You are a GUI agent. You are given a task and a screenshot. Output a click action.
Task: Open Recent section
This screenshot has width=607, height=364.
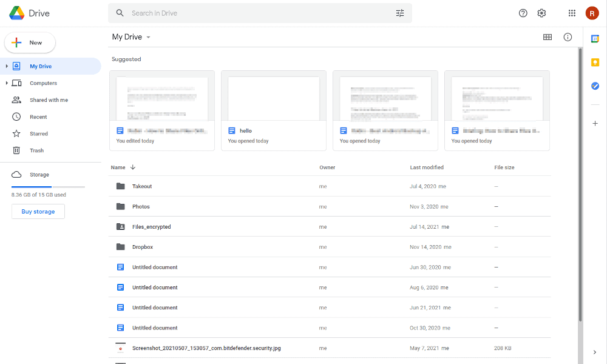point(50,116)
